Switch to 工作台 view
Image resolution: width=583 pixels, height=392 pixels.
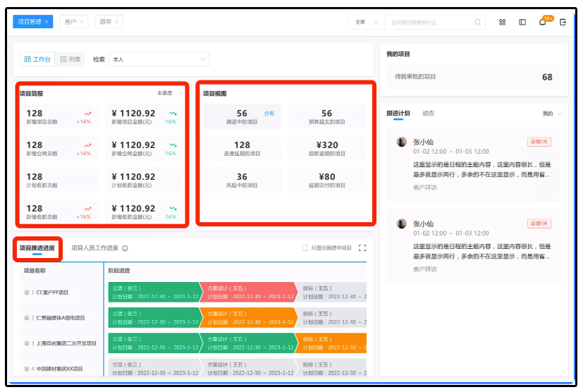click(37, 59)
